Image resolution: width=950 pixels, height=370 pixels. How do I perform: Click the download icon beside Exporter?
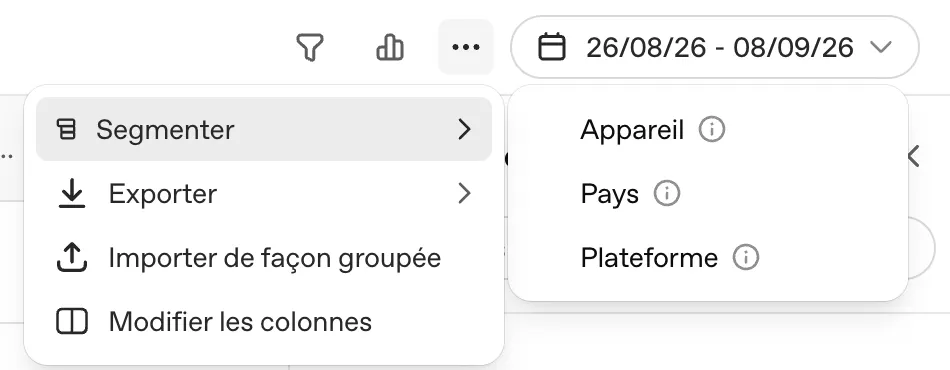tap(71, 194)
